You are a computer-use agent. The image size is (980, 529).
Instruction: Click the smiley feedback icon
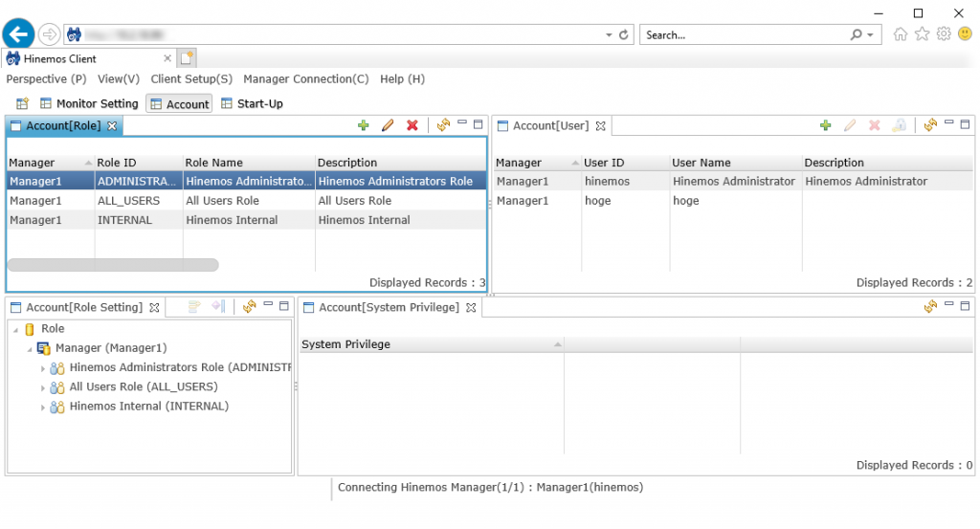tap(965, 33)
